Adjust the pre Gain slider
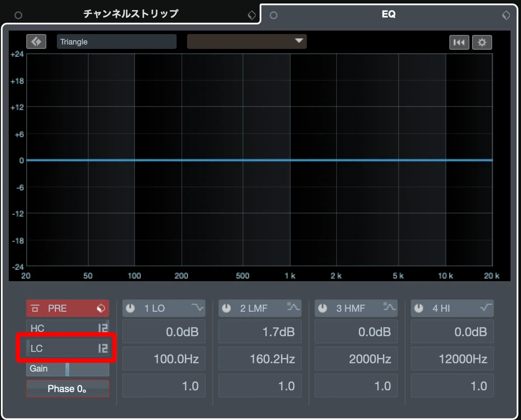 coord(67,369)
